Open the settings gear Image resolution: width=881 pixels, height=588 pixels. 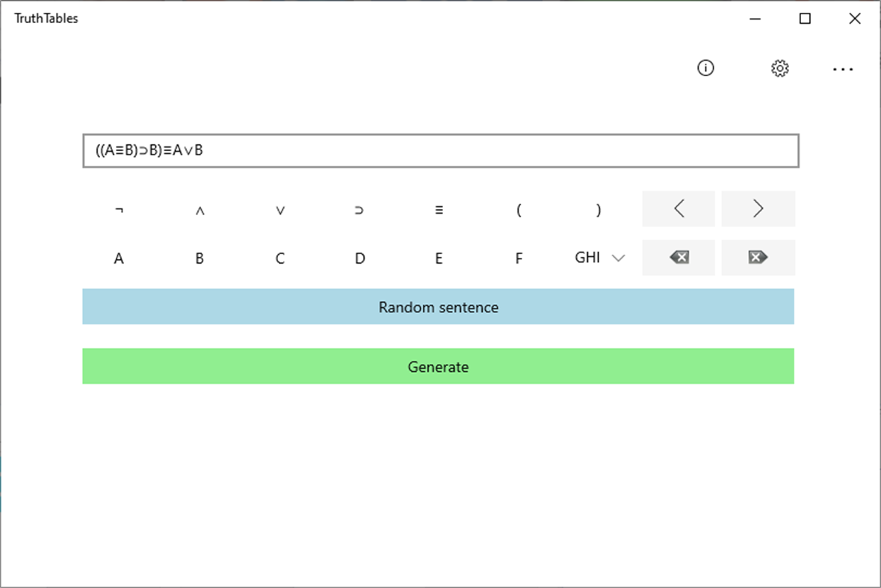779,68
